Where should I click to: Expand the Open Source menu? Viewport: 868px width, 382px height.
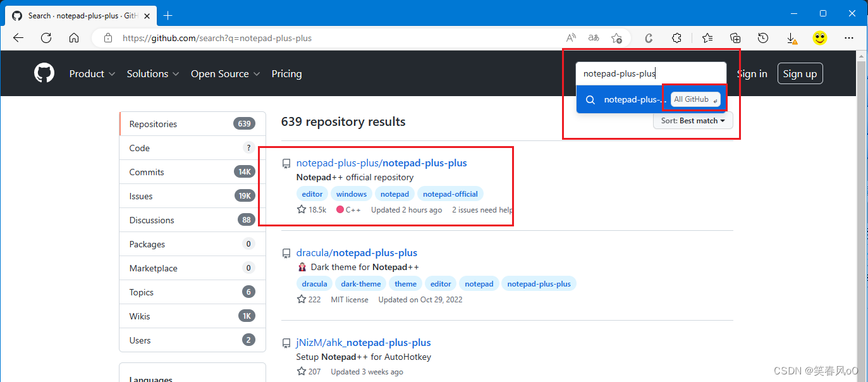[226, 73]
